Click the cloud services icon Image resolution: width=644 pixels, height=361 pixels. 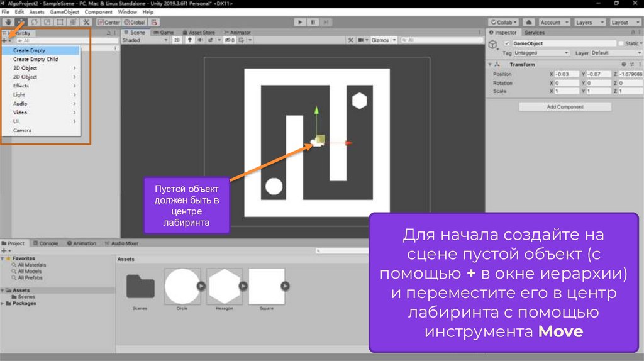tap(528, 22)
